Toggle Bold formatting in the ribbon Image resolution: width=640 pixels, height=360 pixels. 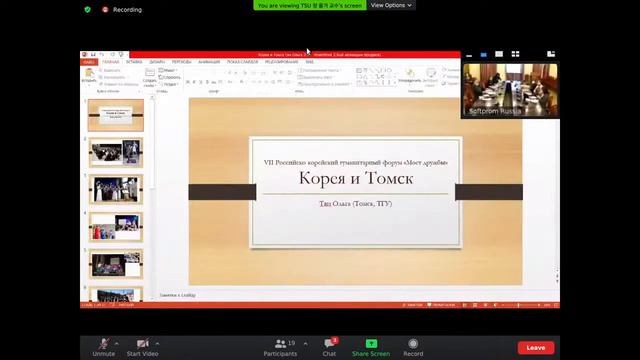tap(188, 82)
